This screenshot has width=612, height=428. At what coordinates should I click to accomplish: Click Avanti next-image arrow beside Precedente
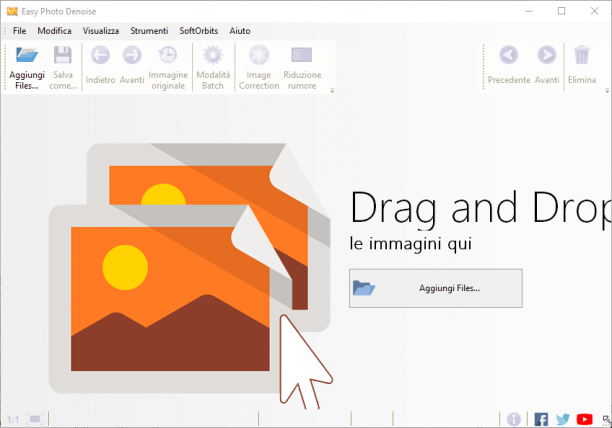(x=547, y=55)
